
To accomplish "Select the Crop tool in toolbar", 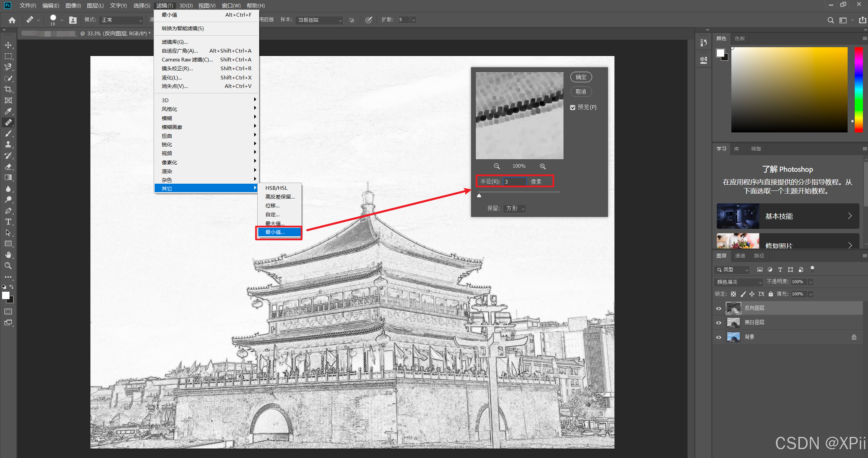I will point(8,89).
